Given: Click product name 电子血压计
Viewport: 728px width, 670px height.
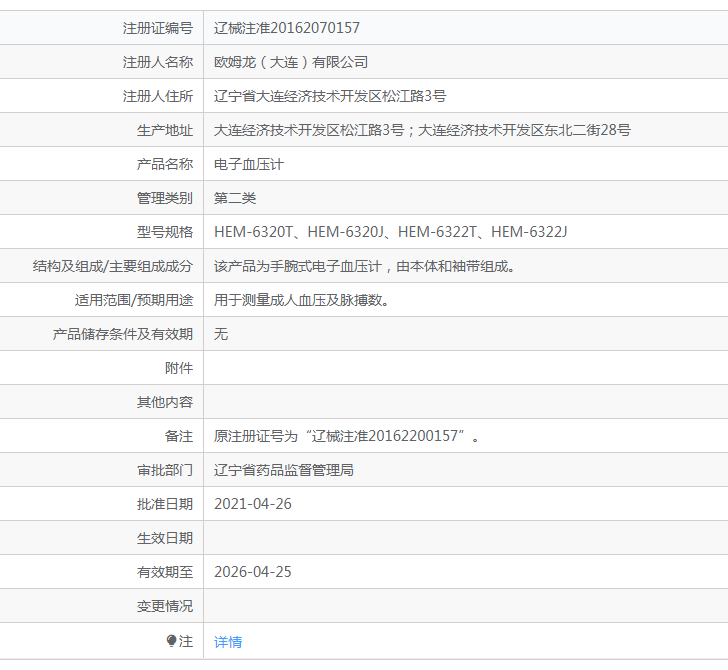Looking at the screenshot, I should point(249,164).
